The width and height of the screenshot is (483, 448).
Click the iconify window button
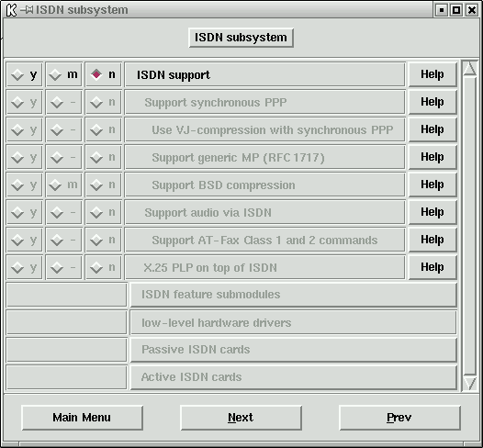pos(442,10)
